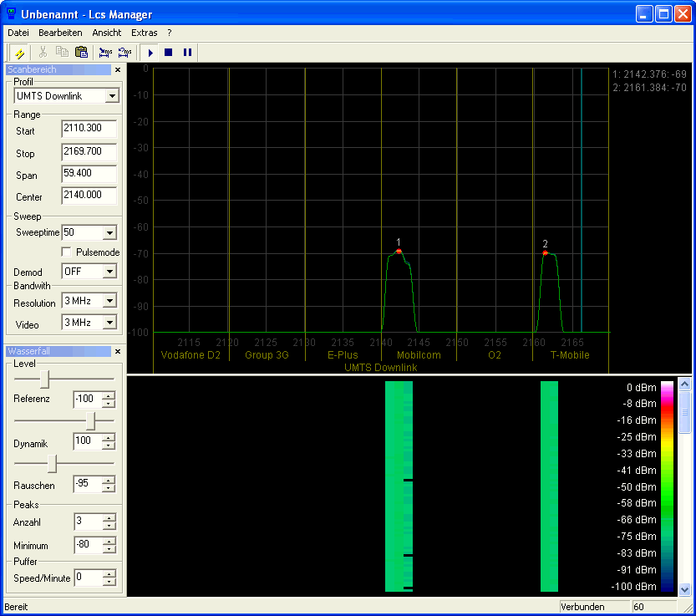The height and width of the screenshot is (616, 696).
Task: Click the Vodafone D2 band label
Action: click(191, 355)
